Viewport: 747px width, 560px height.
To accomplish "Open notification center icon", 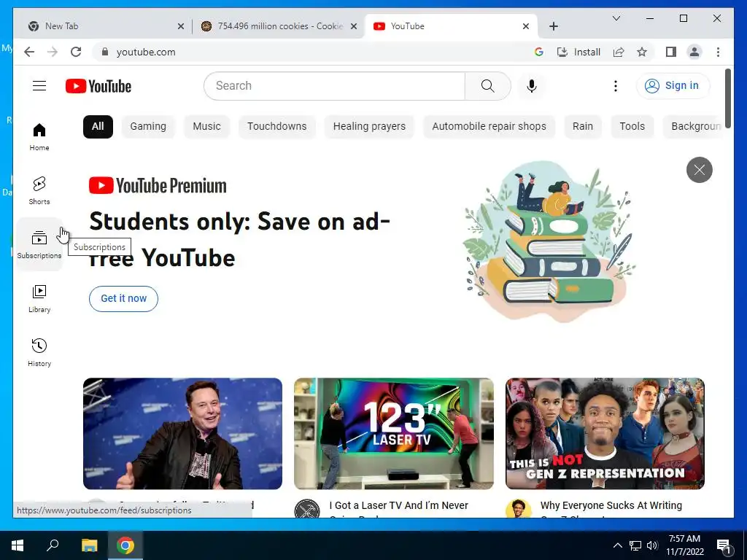I will pyautogui.click(x=724, y=545).
